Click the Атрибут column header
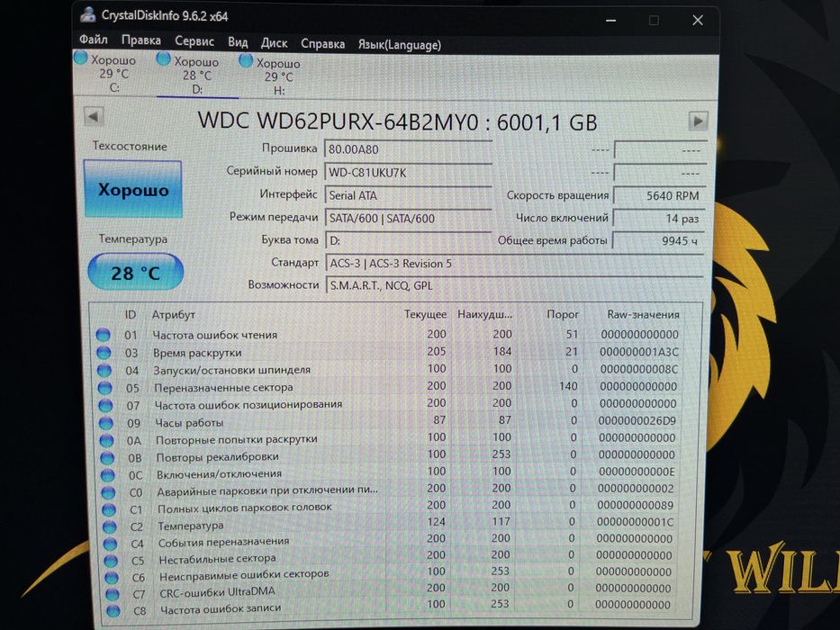 coord(173,314)
